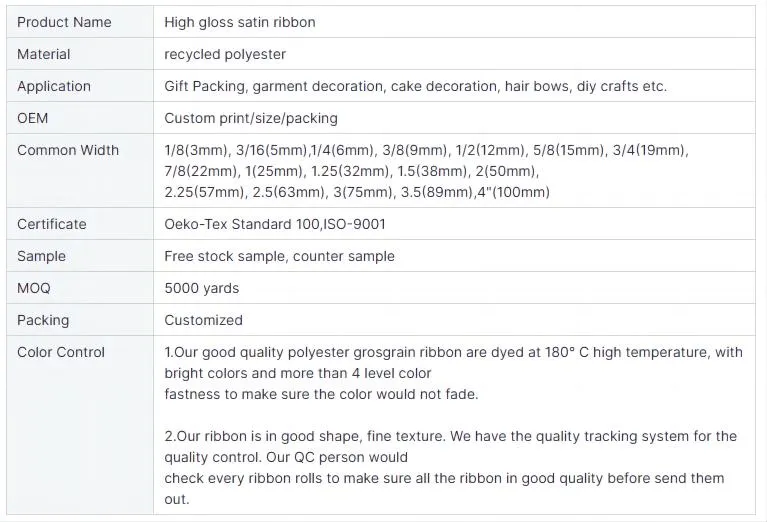Click the "MOQ" row label
This screenshot has height=522, width=767.
pyautogui.click(x=34, y=288)
